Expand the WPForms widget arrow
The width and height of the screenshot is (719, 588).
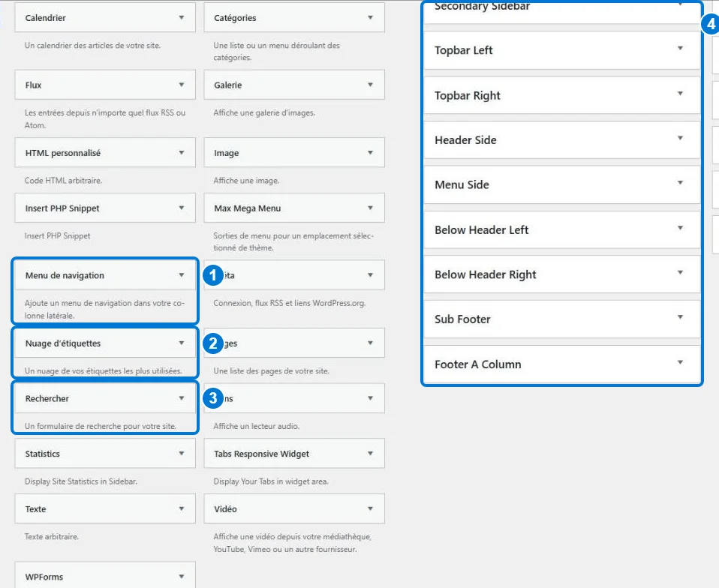tap(182, 577)
